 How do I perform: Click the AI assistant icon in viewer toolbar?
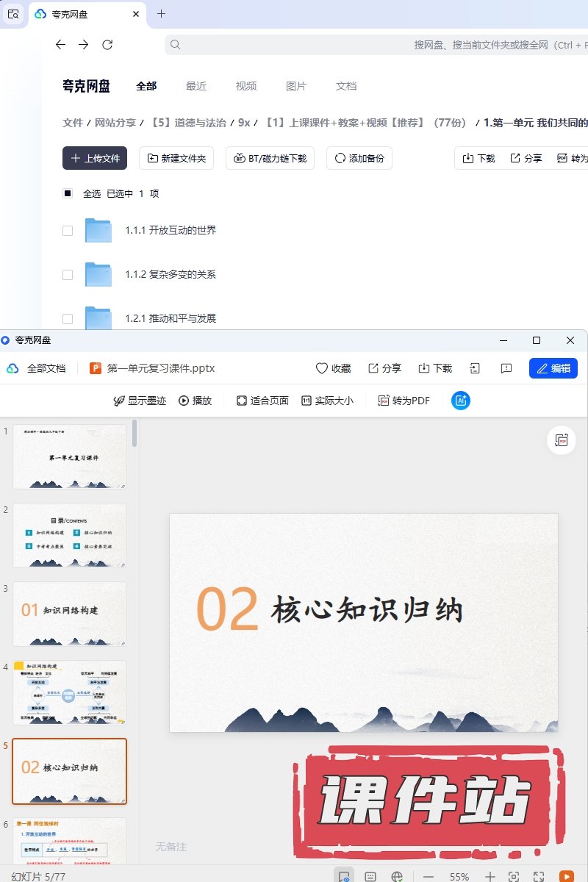(x=461, y=401)
